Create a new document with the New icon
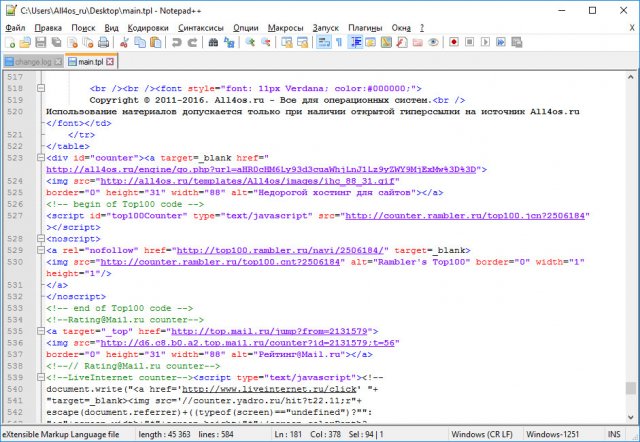 point(10,42)
